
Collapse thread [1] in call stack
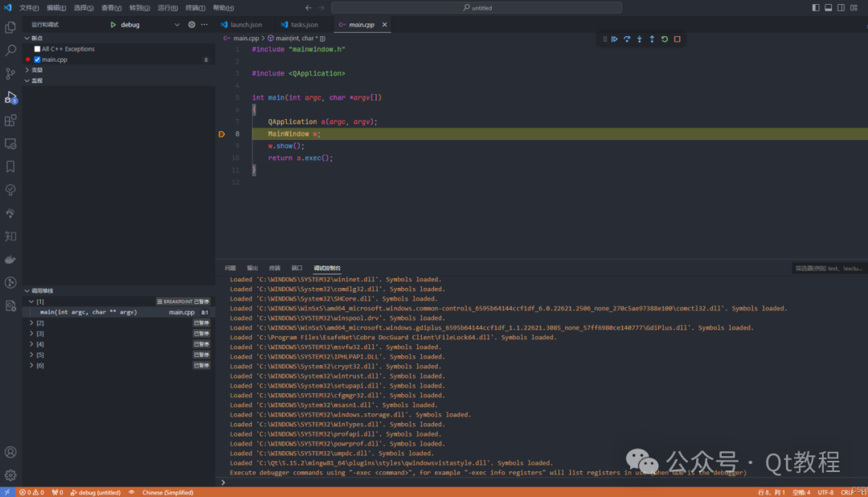point(31,302)
